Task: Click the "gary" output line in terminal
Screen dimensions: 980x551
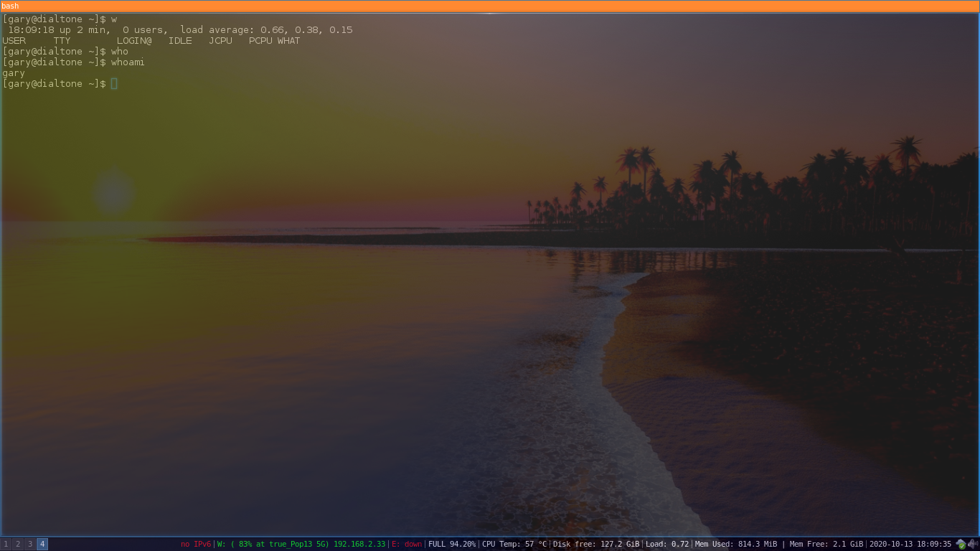Action: click(x=14, y=73)
